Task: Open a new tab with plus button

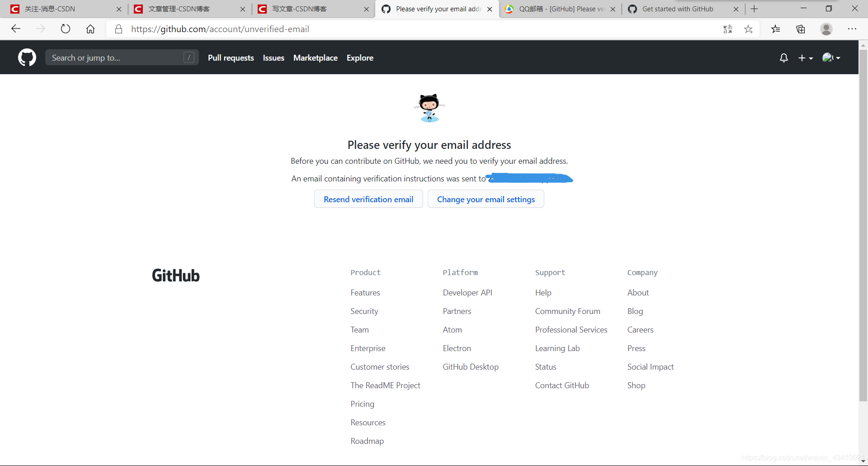Action: pyautogui.click(x=754, y=9)
